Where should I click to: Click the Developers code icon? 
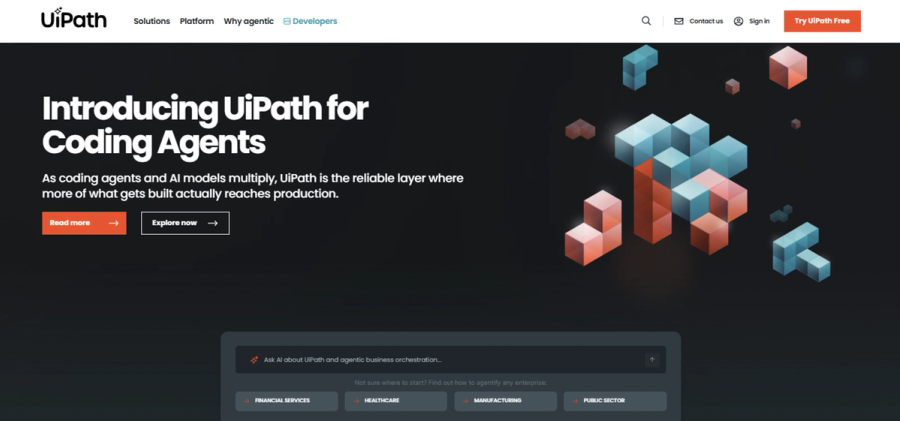coord(287,21)
